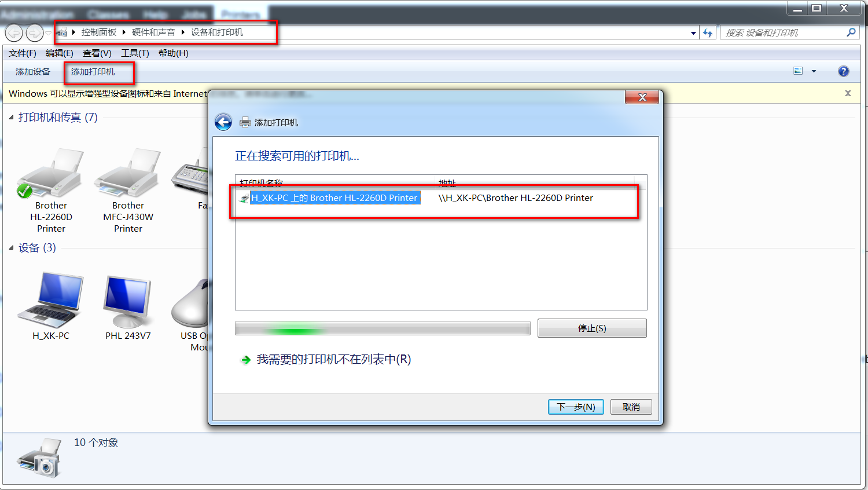Select H_XK-PC 上的 Brother HL-2260D Printer row
The image size is (868, 490).
440,198
